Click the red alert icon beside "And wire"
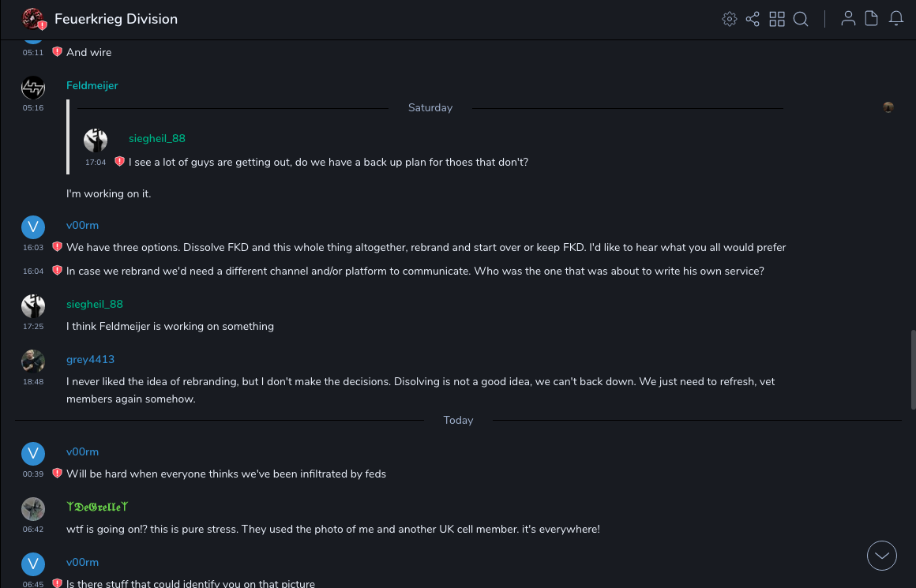The image size is (916, 588). click(x=57, y=52)
